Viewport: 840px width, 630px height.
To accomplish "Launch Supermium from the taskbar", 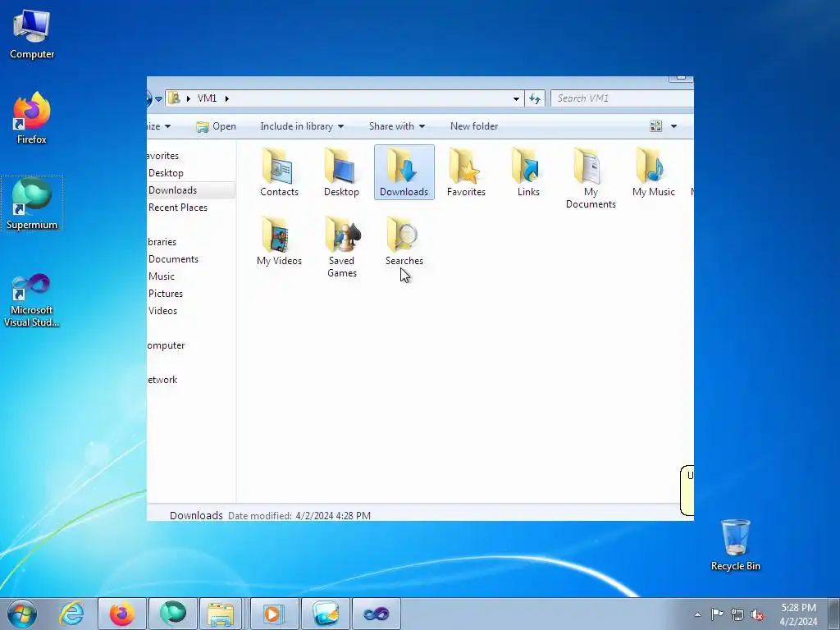I will pyautogui.click(x=172, y=614).
